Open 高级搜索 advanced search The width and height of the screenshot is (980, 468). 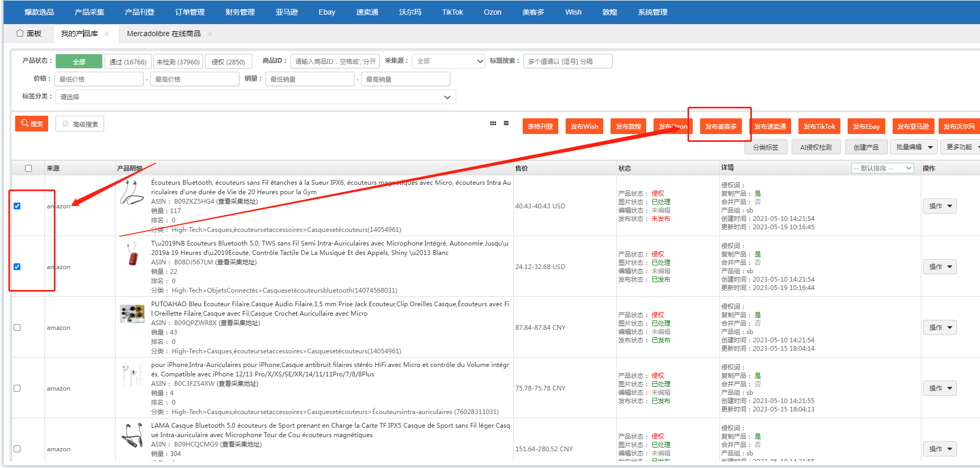pos(80,124)
